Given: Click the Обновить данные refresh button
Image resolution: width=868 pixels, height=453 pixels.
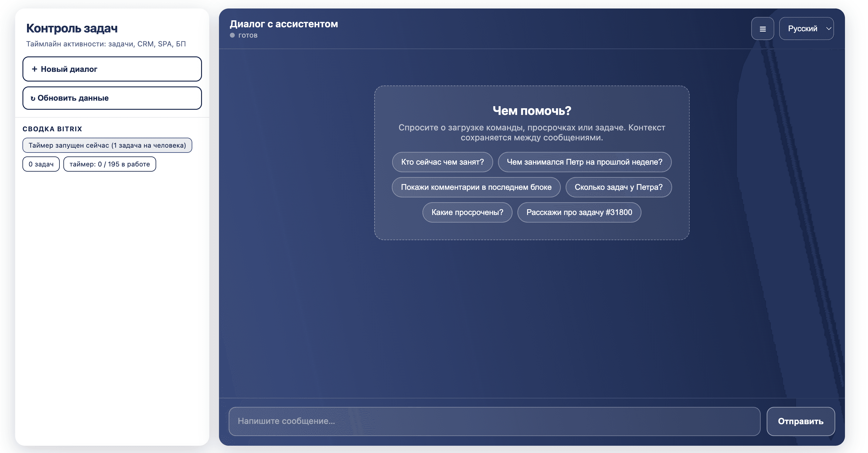Looking at the screenshot, I should tap(112, 98).
